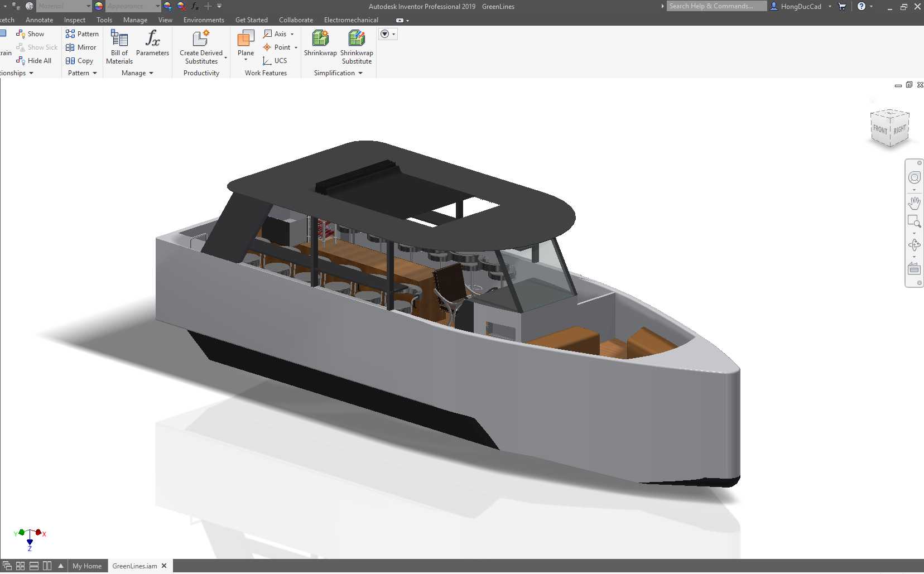Click the Look At tool in navigation bar

[x=914, y=268]
